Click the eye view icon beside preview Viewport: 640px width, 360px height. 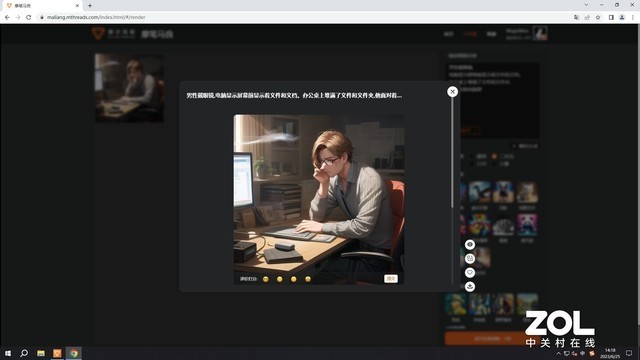point(470,244)
